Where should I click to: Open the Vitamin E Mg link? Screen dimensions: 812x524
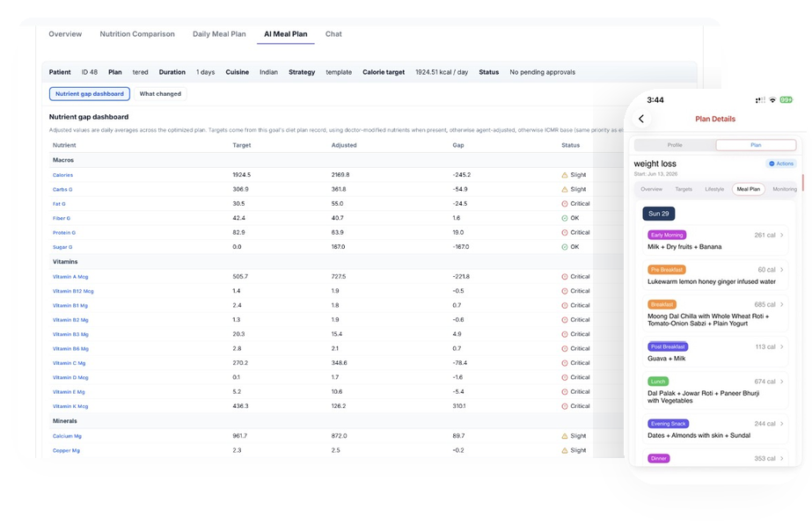coord(69,392)
